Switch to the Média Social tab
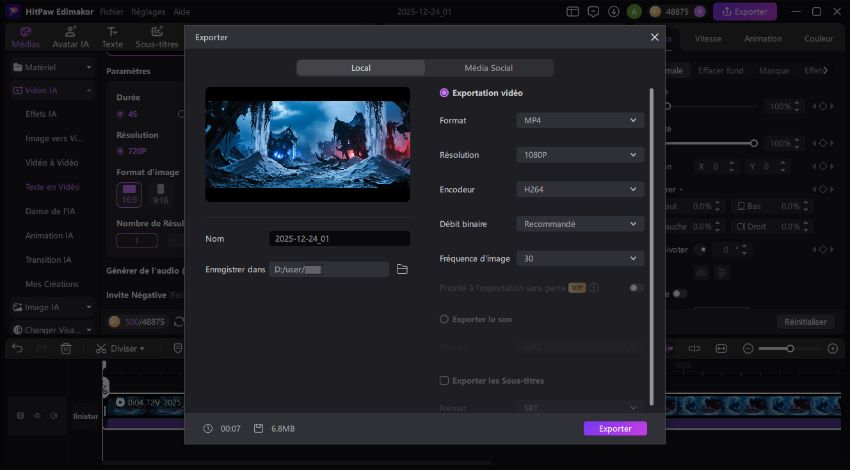 click(x=488, y=68)
